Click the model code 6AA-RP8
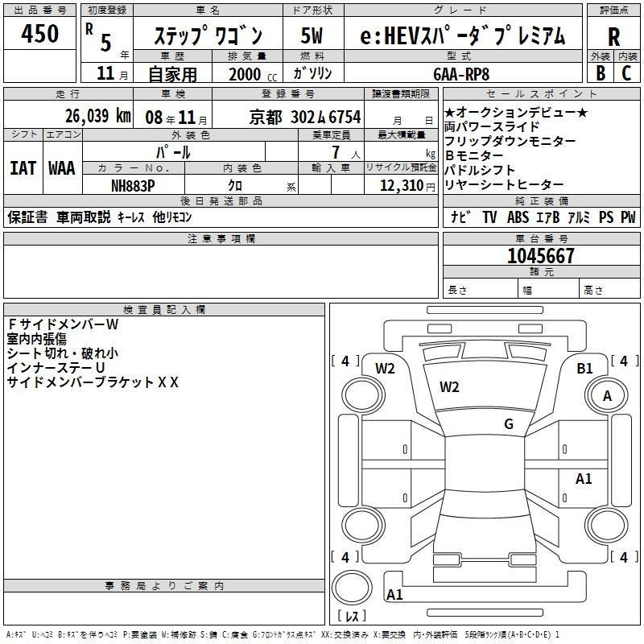The height and width of the screenshot is (644, 644). (460, 72)
